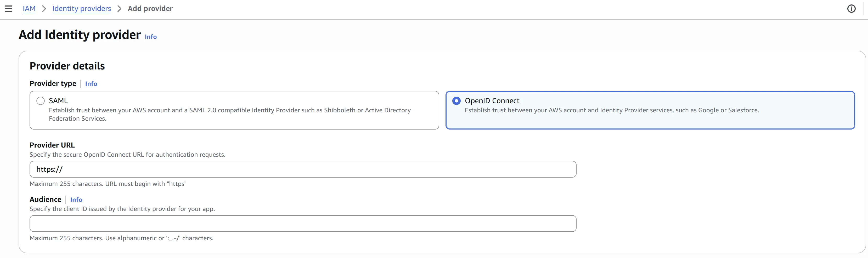
Task: Open Info for the Audience field
Action: coord(76,200)
